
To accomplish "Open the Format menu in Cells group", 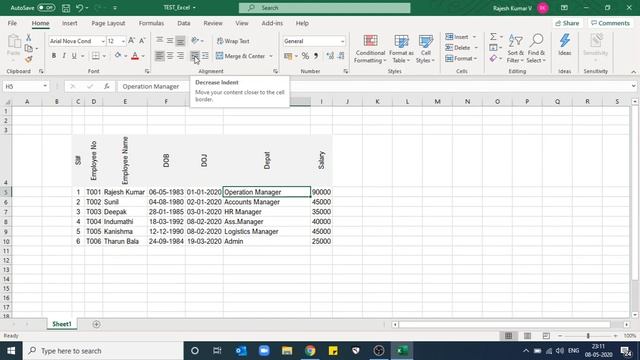I will click(461, 59).
